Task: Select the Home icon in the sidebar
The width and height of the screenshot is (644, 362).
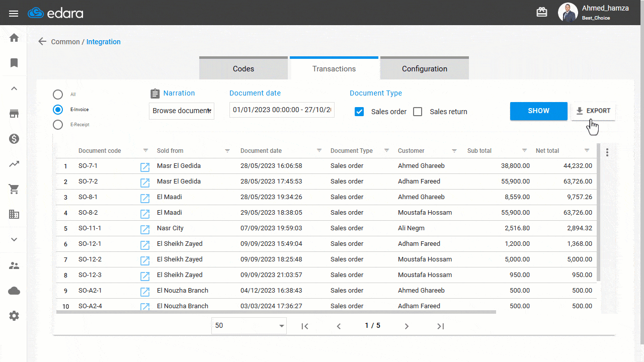Action: 14,37
